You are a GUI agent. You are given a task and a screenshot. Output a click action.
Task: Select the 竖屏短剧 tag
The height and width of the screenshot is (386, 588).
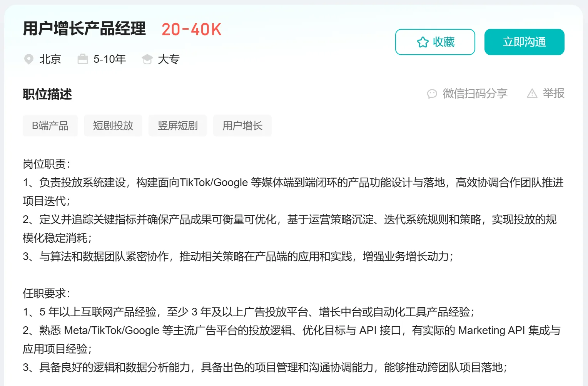click(178, 126)
